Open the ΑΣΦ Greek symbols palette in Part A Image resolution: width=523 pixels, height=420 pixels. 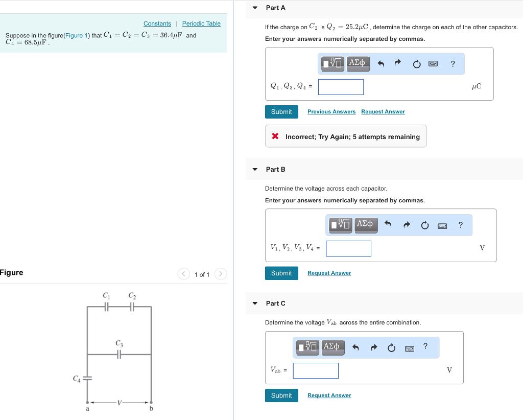coord(358,63)
